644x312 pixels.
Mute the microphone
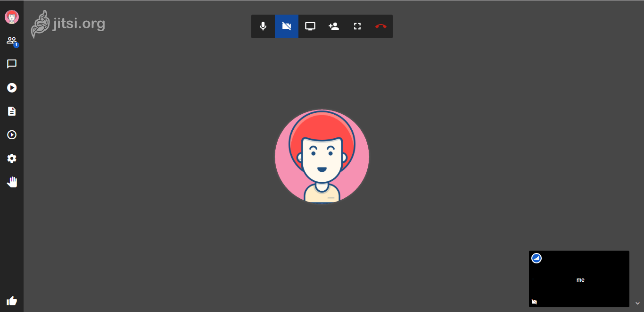point(263,26)
